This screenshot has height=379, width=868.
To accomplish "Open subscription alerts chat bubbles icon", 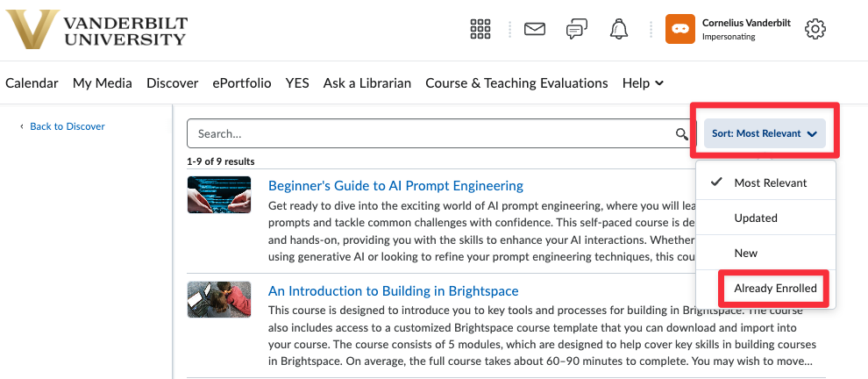I will click(576, 29).
